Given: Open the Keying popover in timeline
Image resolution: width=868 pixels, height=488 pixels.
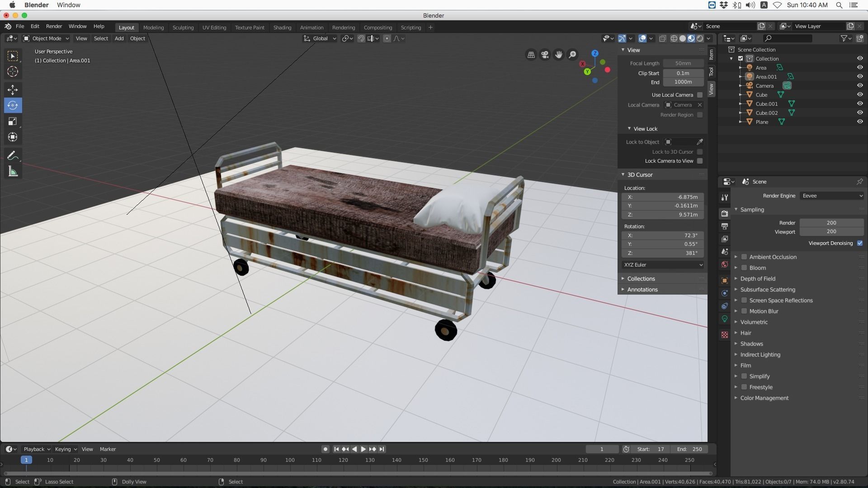Looking at the screenshot, I should click(66, 449).
